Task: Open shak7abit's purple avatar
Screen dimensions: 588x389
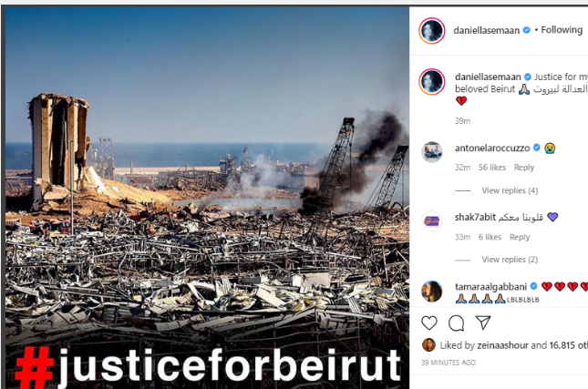Action: pos(431,221)
